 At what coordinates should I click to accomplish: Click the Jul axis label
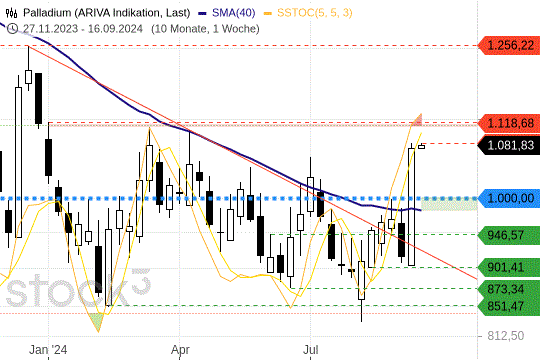[x=310, y=350]
